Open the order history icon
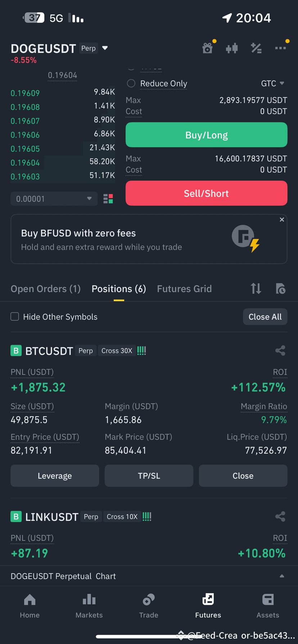This screenshot has width=298, height=644. click(280, 289)
